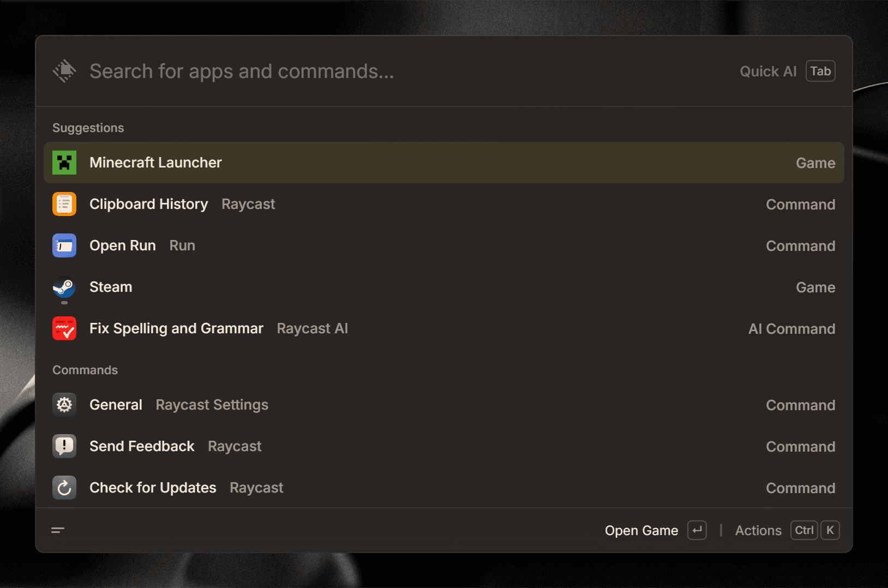Screen dimensions: 888x588
Task: Click the Steam logo icon
Action: click(x=64, y=287)
